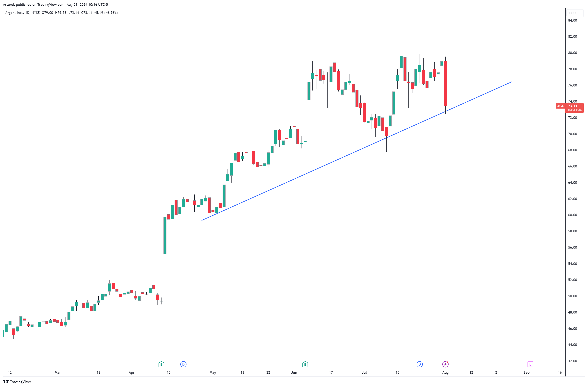This screenshot has height=387, width=588.
Task: Click the green earnings E marker near April 15
Action: (161, 364)
